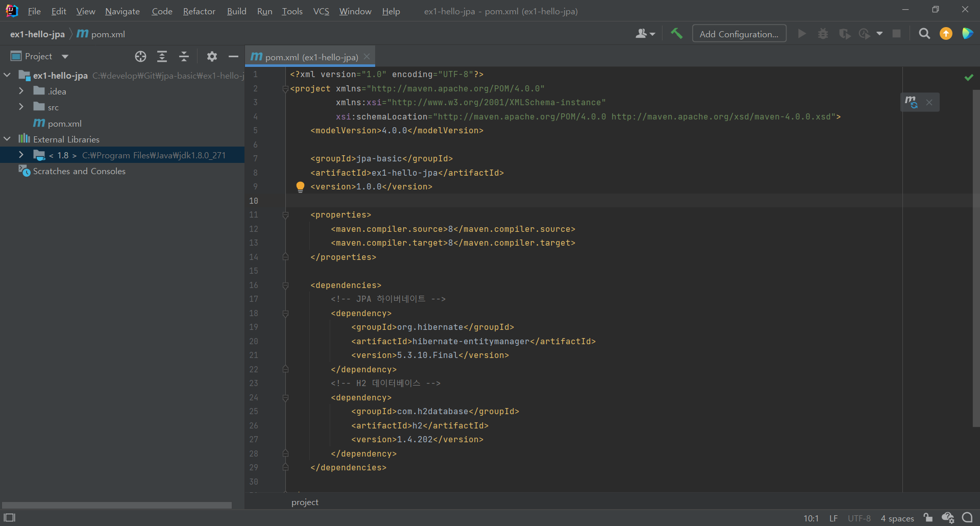Click Select Opened File crosshair icon
Image resolution: width=980 pixels, height=526 pixels.
pyautogui.click(x=140, y=56)
